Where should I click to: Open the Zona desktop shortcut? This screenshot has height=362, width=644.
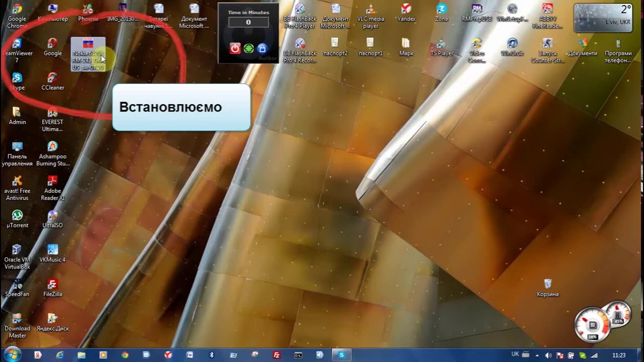pyautogui.click(x=441, y=13)
